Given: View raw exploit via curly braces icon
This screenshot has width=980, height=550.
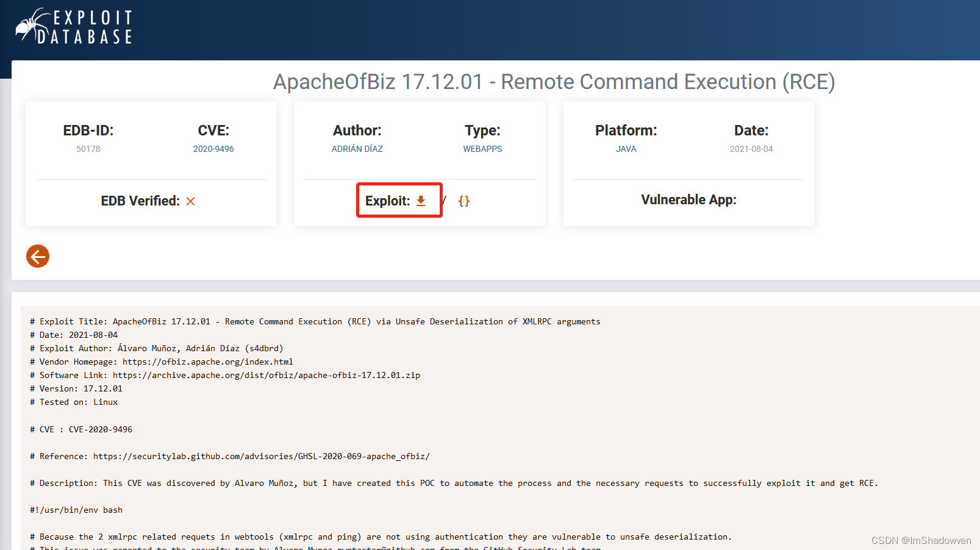Looking at the screenshot, I should (x=464, y=201).
